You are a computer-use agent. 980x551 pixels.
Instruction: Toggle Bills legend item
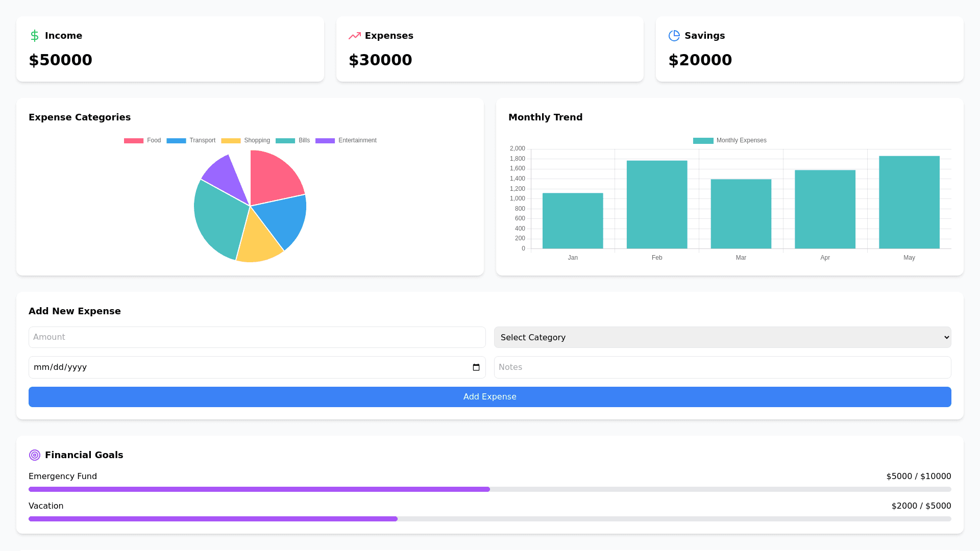(292, 140)
